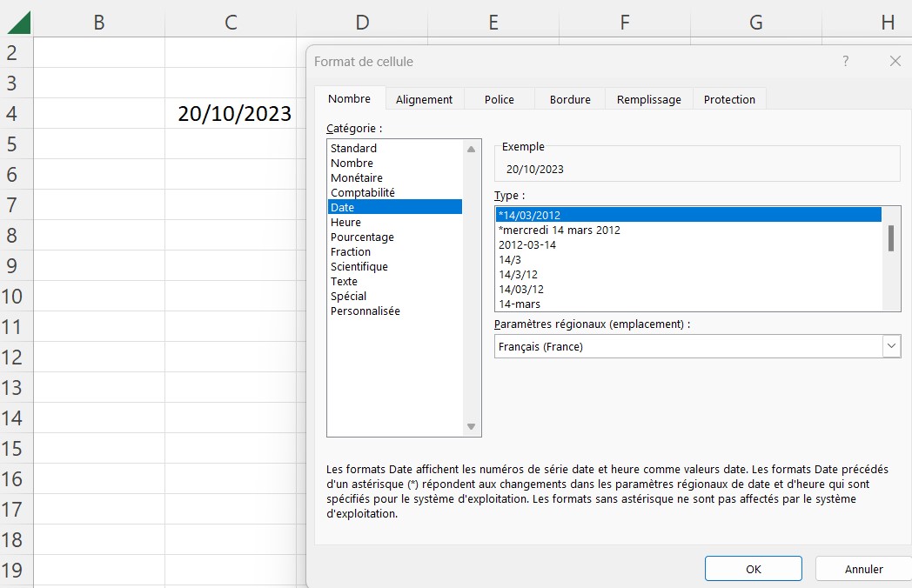Open the Police tab
Viewport: 912px width, 588px height.
[499, 98]
